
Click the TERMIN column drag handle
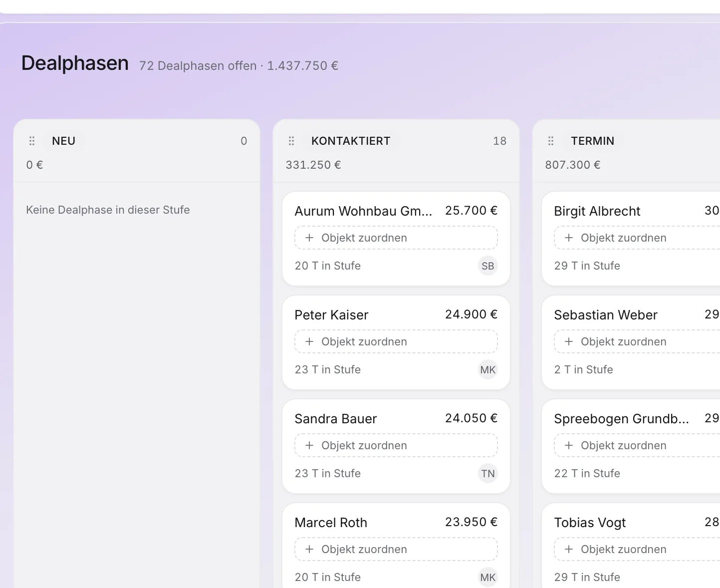click(x=551, y=141)
